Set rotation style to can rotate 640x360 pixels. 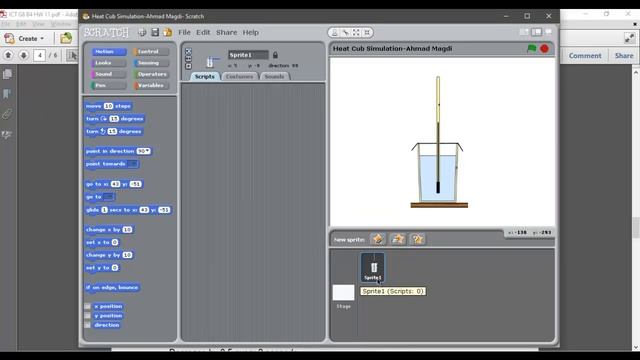coord(188,51)
